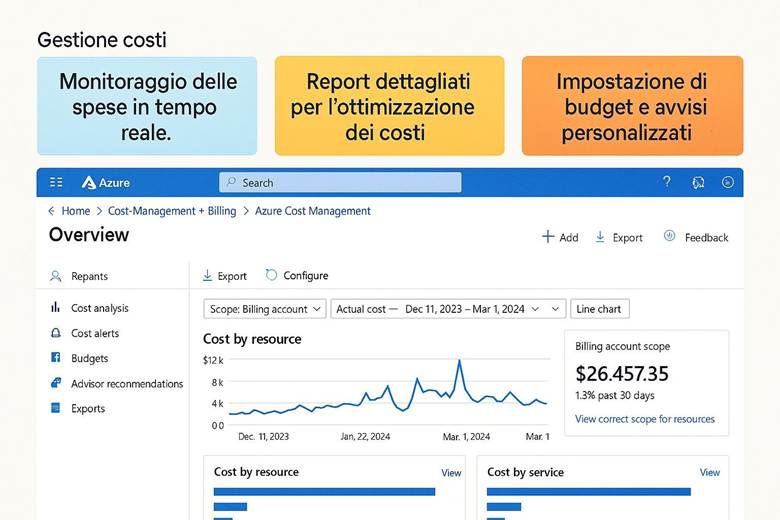Screen dimensions: 780x520
Task: Click the $12 k axis label
Action: click(213, 360)
